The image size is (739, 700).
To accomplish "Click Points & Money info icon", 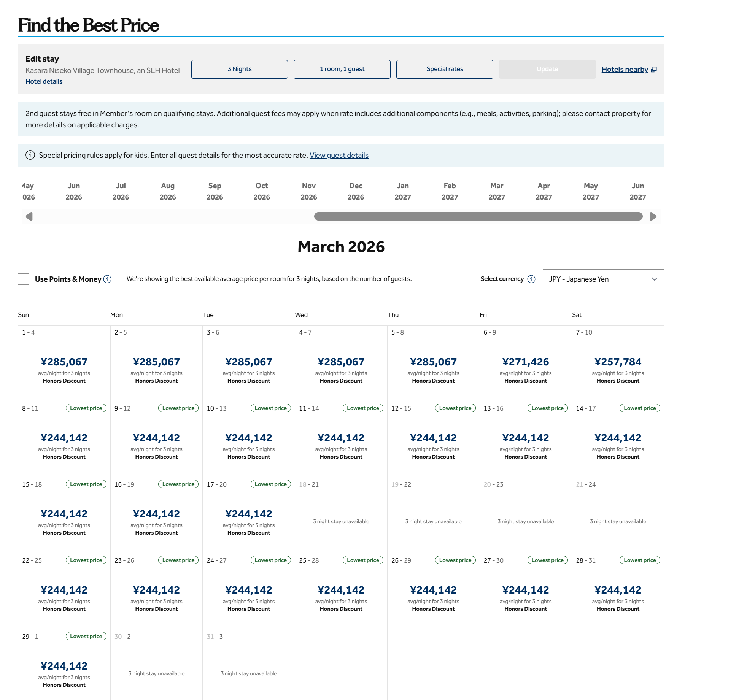I will [x=108, y=279].
